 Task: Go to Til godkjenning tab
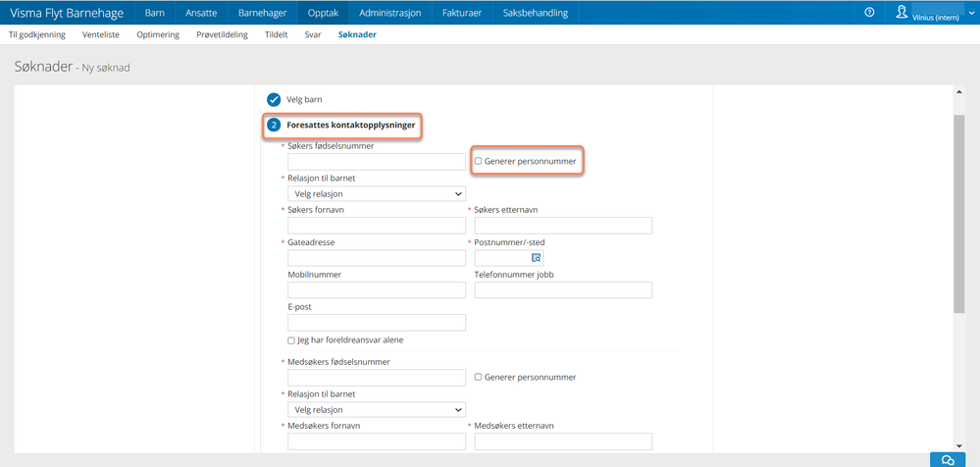coord(37,35)
